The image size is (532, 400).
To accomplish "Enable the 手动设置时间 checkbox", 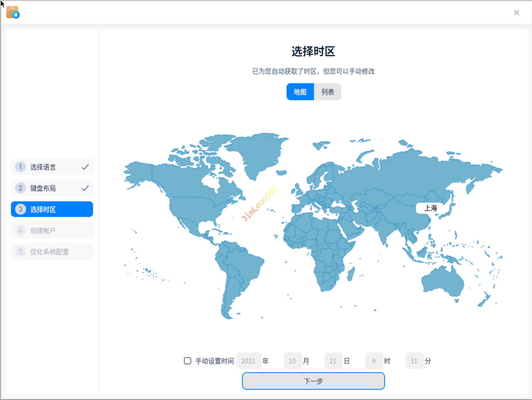I will point(187,361).
